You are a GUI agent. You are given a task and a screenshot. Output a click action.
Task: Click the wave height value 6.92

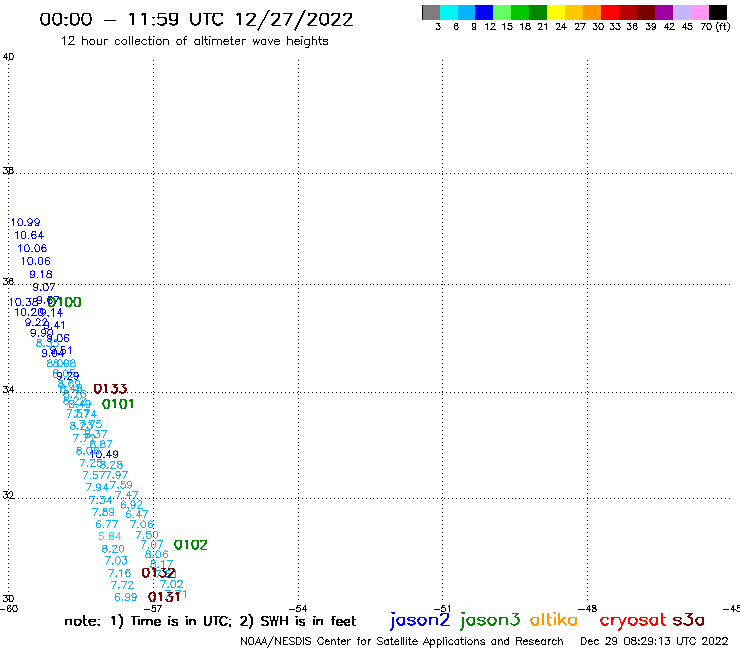point(132,505)
